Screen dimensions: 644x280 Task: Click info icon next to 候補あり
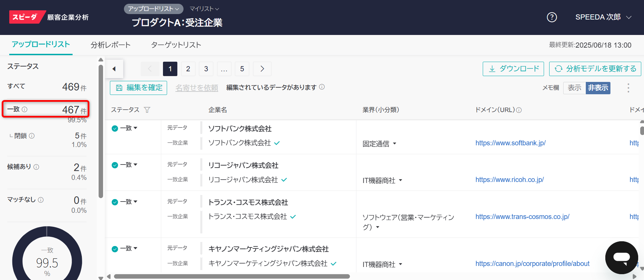click(x=36, y=167)
